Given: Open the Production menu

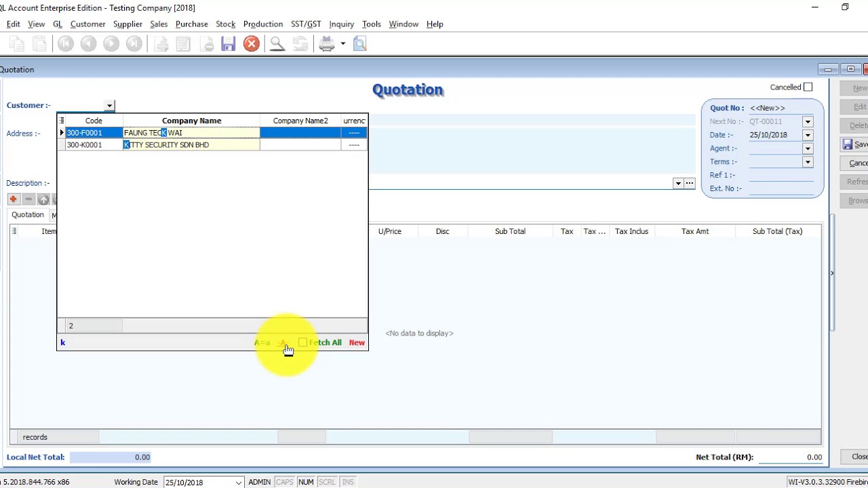Looking at the screenshot, I should pos(263,24).
